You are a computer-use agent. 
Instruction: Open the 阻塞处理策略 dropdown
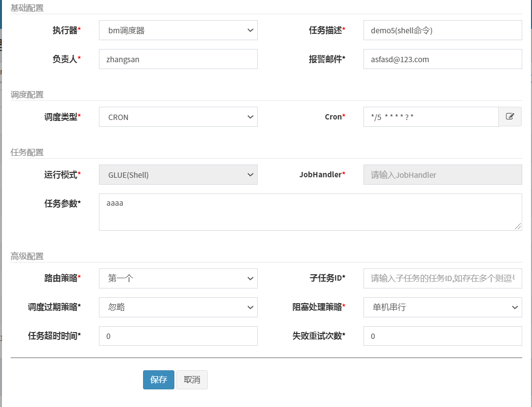coord(442,308)
